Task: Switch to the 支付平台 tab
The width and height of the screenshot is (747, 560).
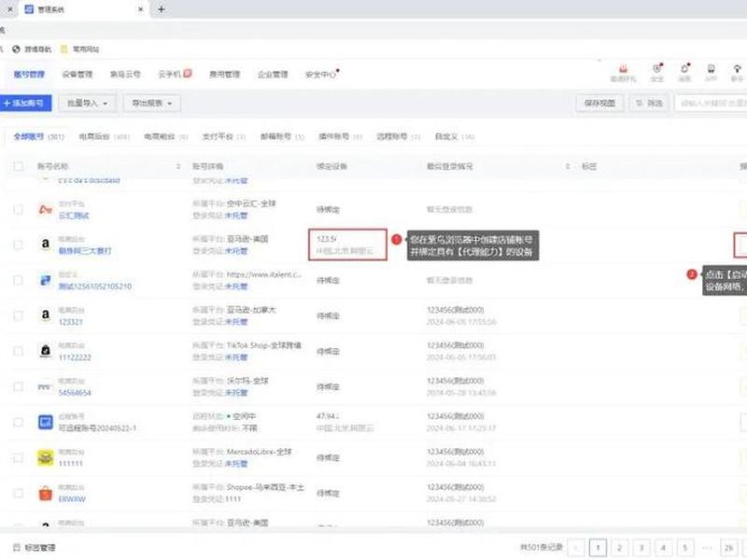Action: [x=224, y=136]
